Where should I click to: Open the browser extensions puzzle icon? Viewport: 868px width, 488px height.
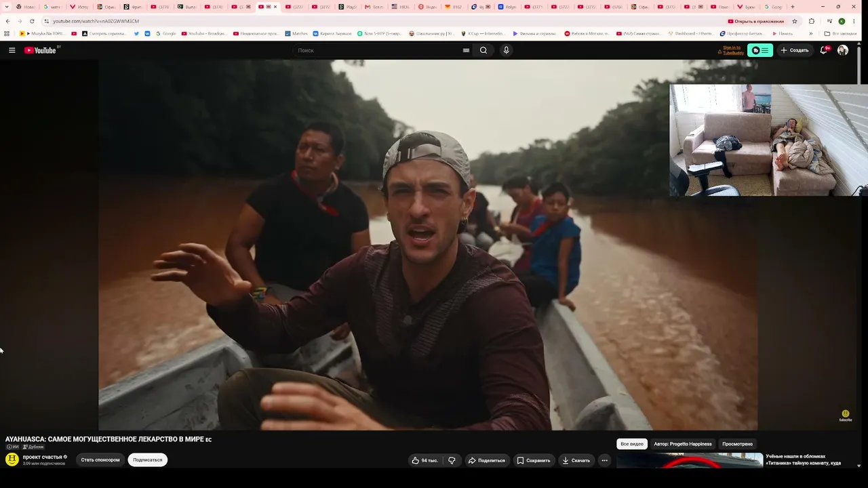click(x=812, y=21)
